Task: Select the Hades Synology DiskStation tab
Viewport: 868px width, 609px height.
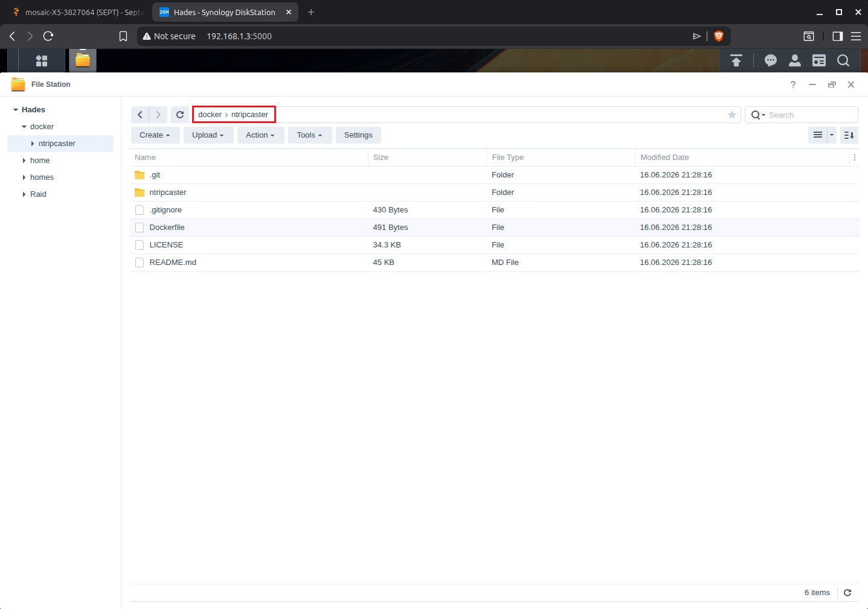Action: pyautogui.click(x=225, y=12)
